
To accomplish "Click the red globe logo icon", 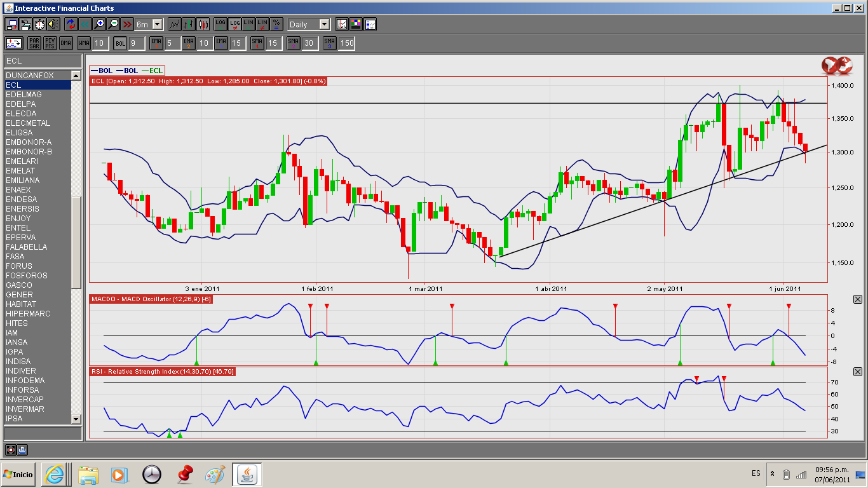I will pyautogui.click(x=836, y=65).
